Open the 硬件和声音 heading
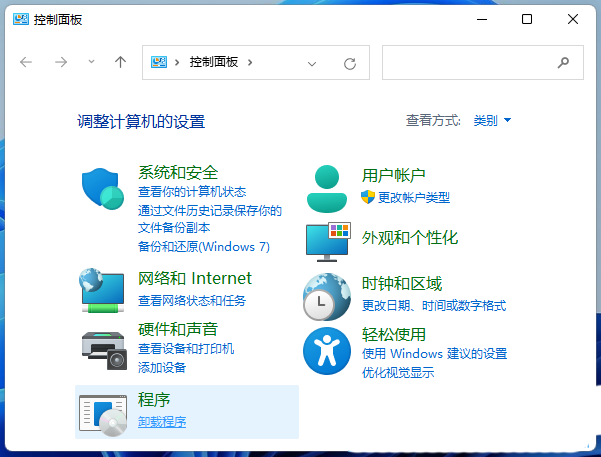Screen dimensions: 601x457 click(178, 329)
